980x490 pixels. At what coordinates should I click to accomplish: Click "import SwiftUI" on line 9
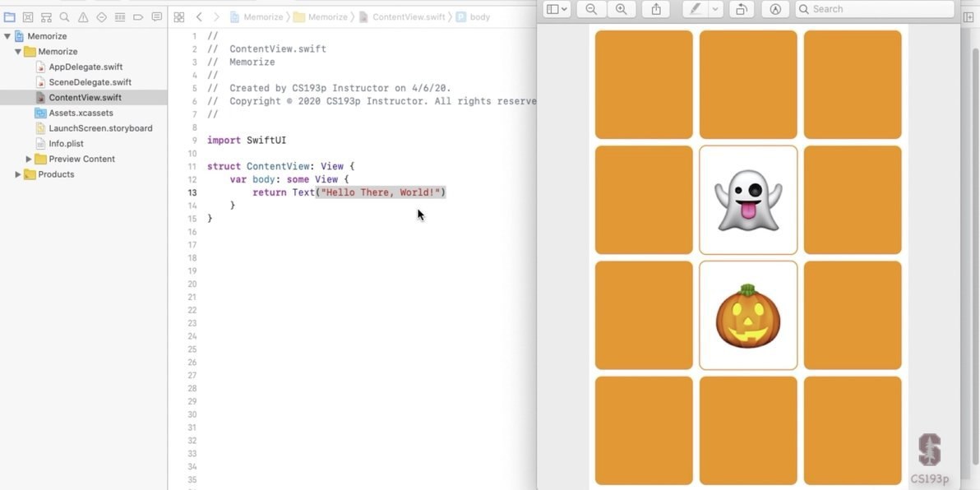pos(247,140)
